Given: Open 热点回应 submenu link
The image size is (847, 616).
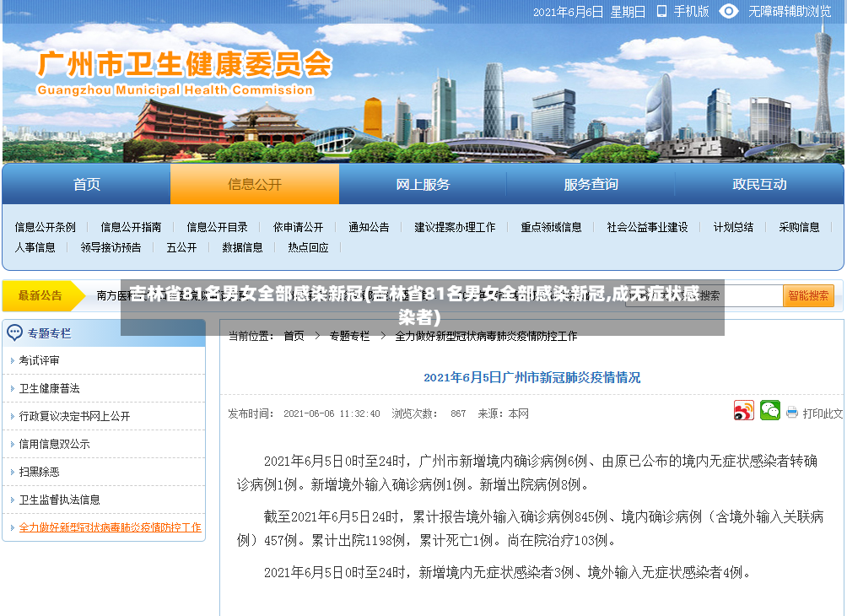Looking at the screenshot, I should [308, 247].
